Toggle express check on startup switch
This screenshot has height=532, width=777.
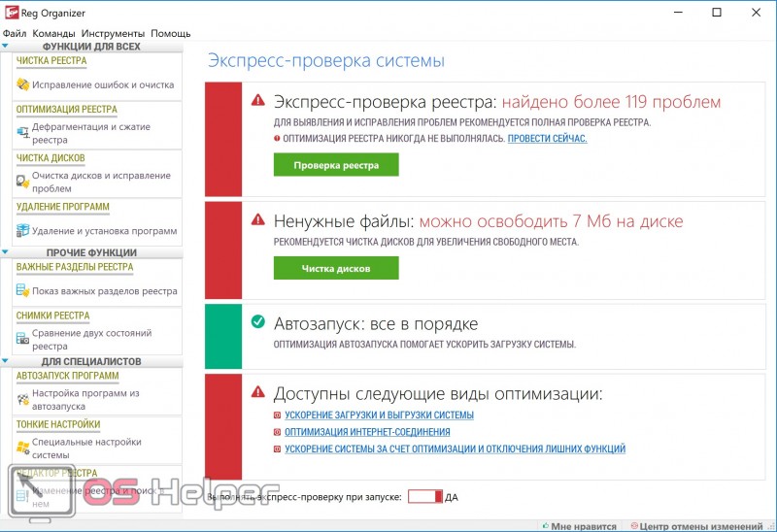coord(425,497)
